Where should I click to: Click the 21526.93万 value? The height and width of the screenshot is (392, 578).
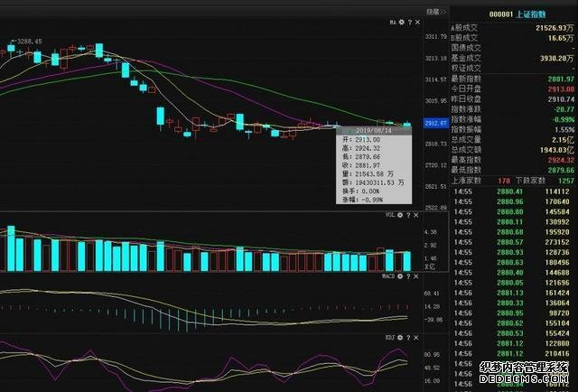[x=555, y=28]
